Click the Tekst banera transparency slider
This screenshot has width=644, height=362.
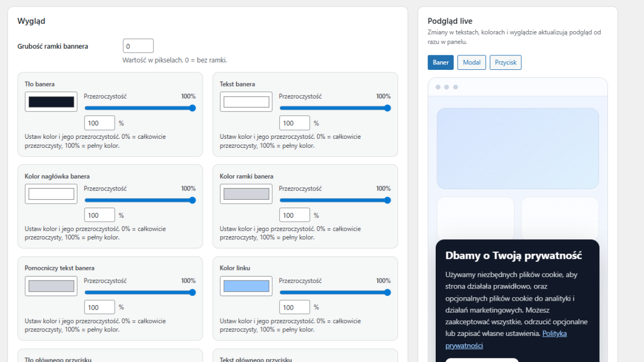[335, 108]
